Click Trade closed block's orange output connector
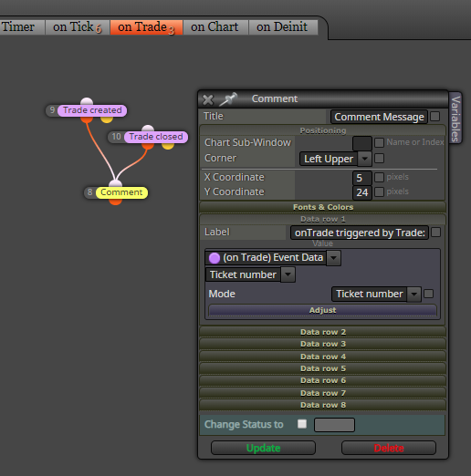Image resolution: width=471 pixels, height=476 pixels. [x=148, y=146]
